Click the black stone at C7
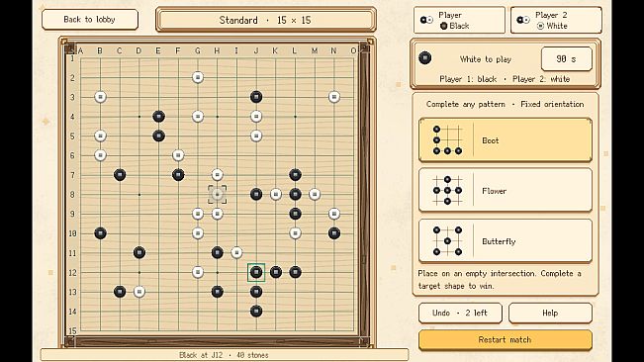Screen dimensions: 644x362 pos(120,175)
